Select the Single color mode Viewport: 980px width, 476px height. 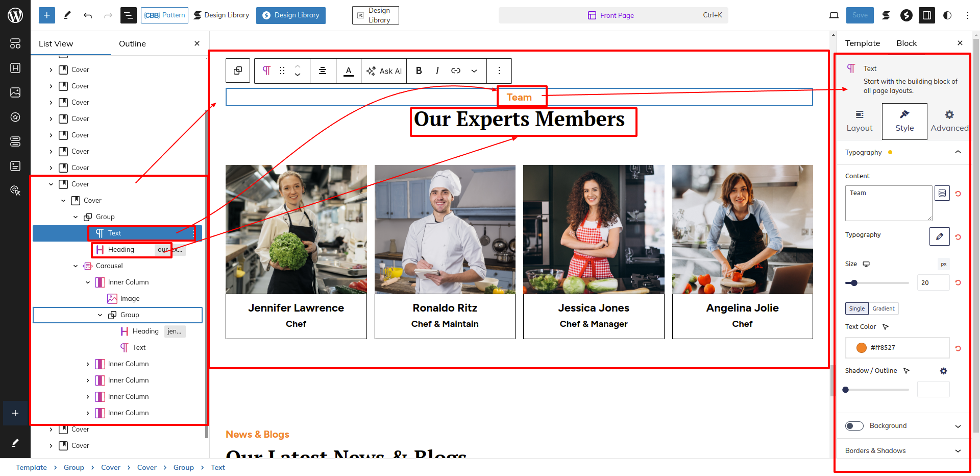tap(857, 308)
